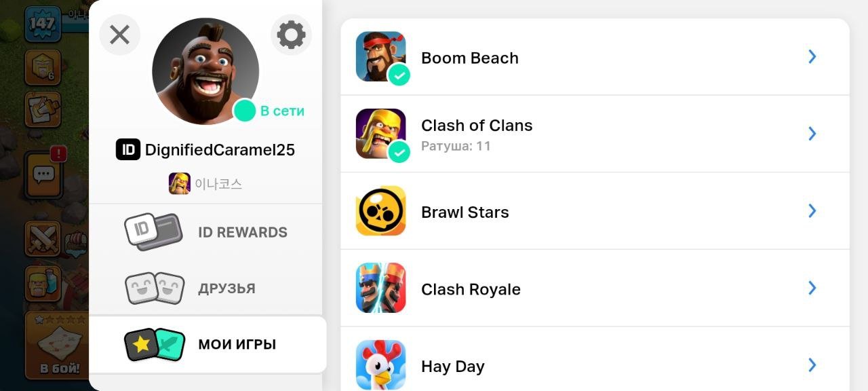Image resolution: width=868 pixels, height=391 pixels.
Task: Close the Supercell ID panel
Action: tap(120, 35)
